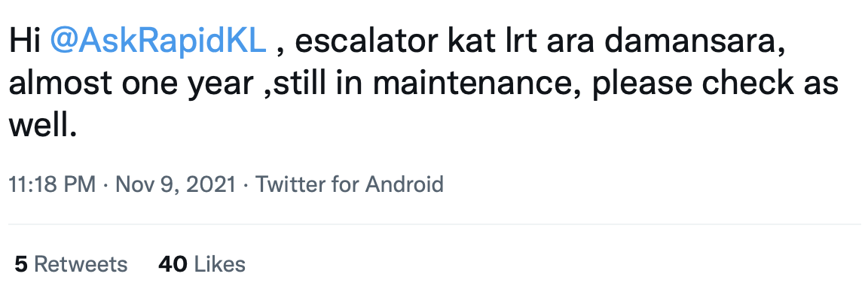Click the number 5 before Retweets
This screenshot has width=868, height=289.
[21, 264]
